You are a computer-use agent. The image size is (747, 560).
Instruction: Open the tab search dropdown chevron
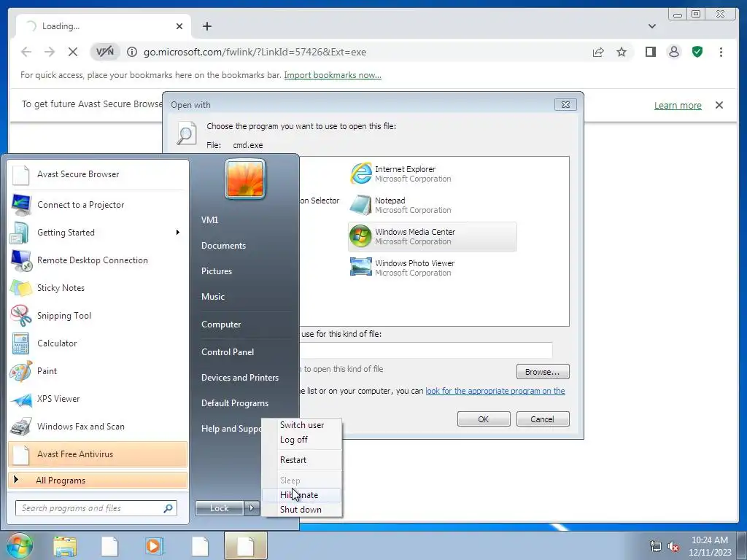(x=651, y=26)
